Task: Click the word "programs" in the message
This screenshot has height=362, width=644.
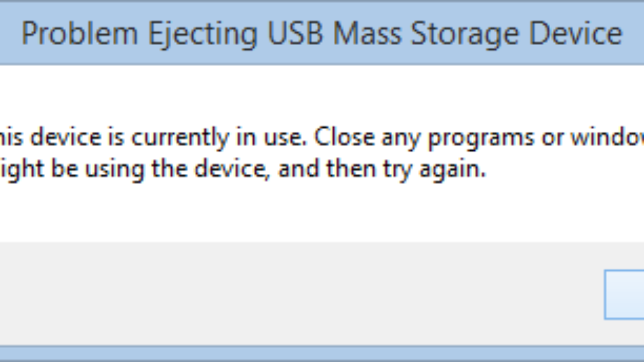Action: point(479,139)
